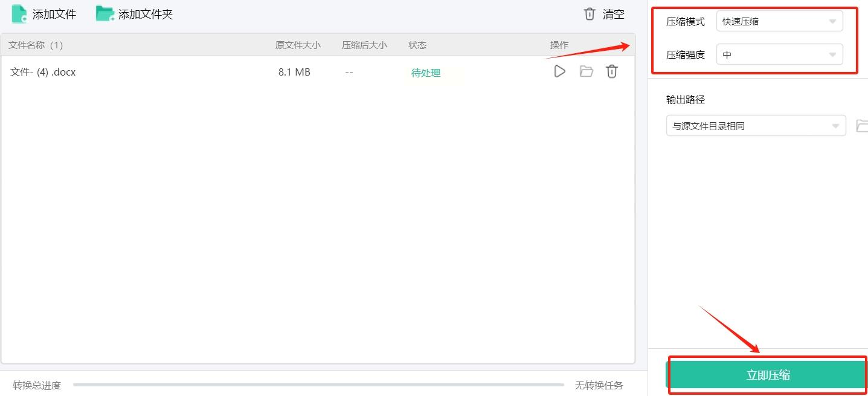Click the 文件名称 (1) column header
Image resolution: width=868 pixels, height=396 pixels.
tap(36, 45)
